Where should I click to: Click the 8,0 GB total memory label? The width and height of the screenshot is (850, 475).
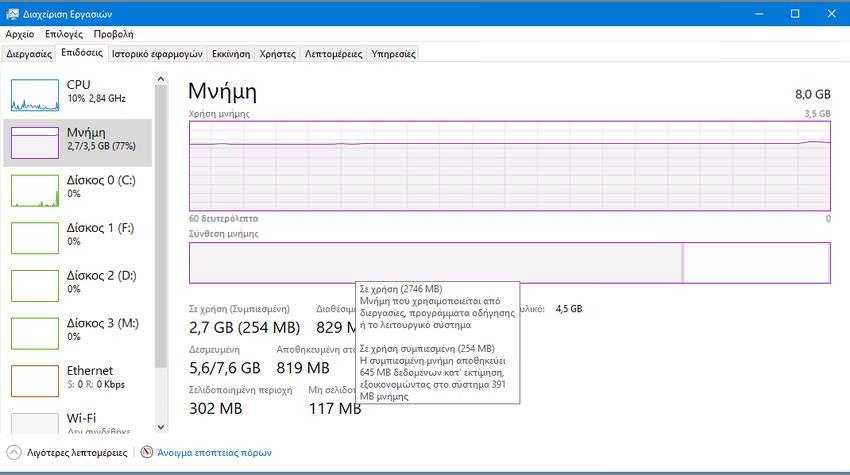point(813,94)
